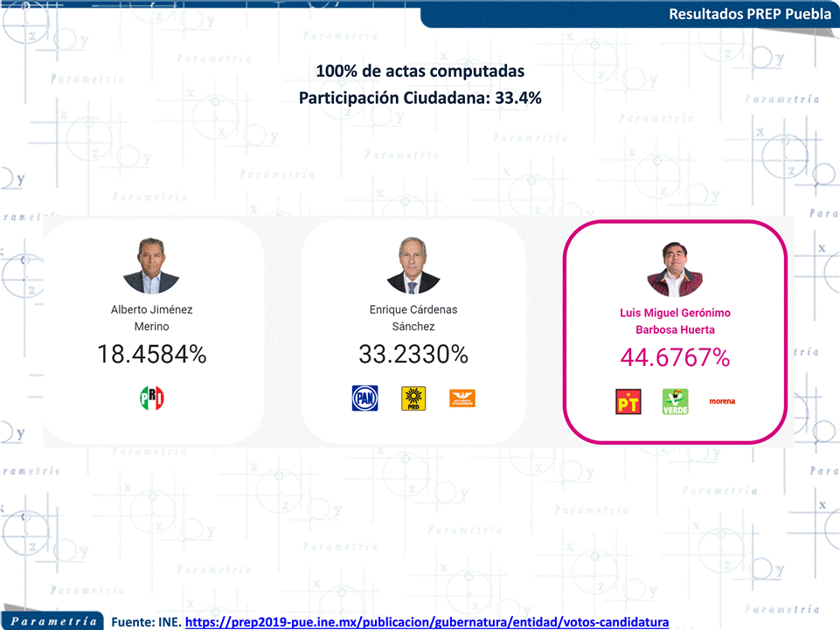840x630 pixels.
Task: Click the orange Movimiento Ciudadano logo
Action: [462, 398]
